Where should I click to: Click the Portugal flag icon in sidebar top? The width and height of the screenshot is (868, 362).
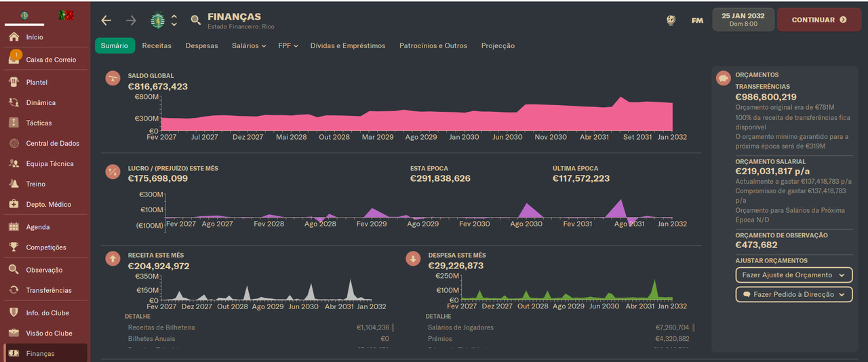tap(66, 15)
